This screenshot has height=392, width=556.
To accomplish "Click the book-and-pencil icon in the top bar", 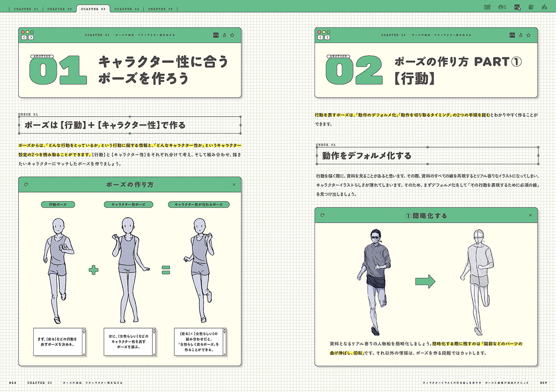I will pyautogui.click(x=487, y=7).
